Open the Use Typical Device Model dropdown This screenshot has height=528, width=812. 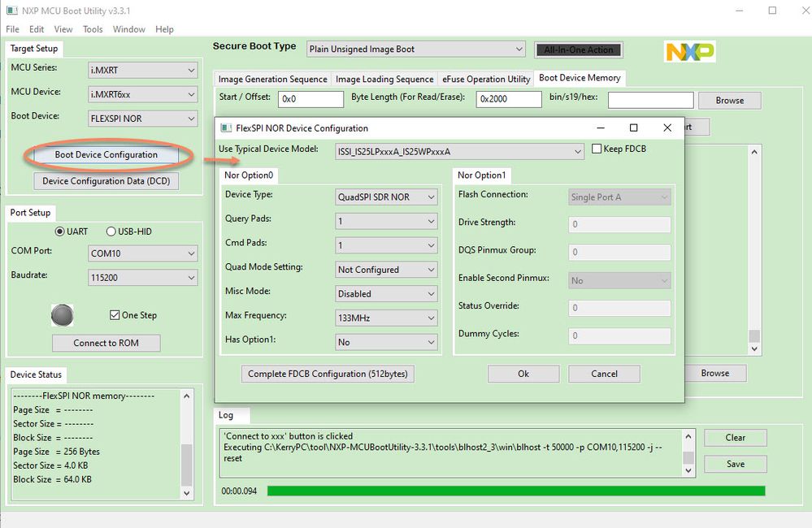pyautogui.click(x=459, y=152)
